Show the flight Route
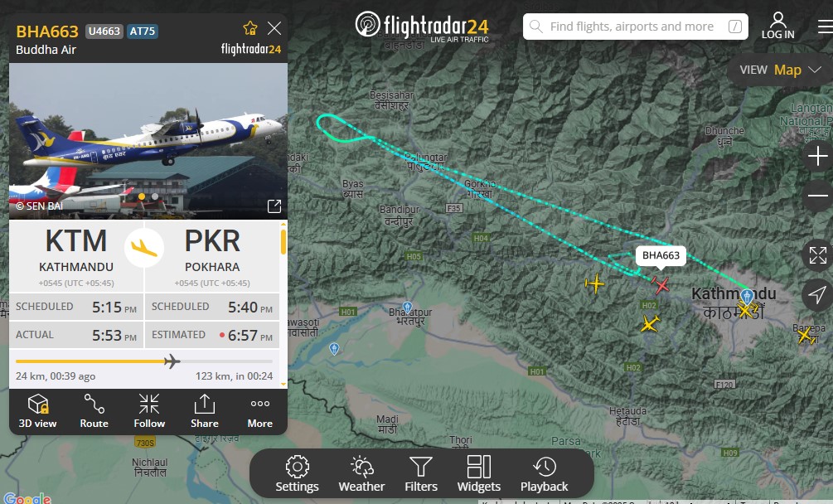833x504 pixels. tap(94, 412)
